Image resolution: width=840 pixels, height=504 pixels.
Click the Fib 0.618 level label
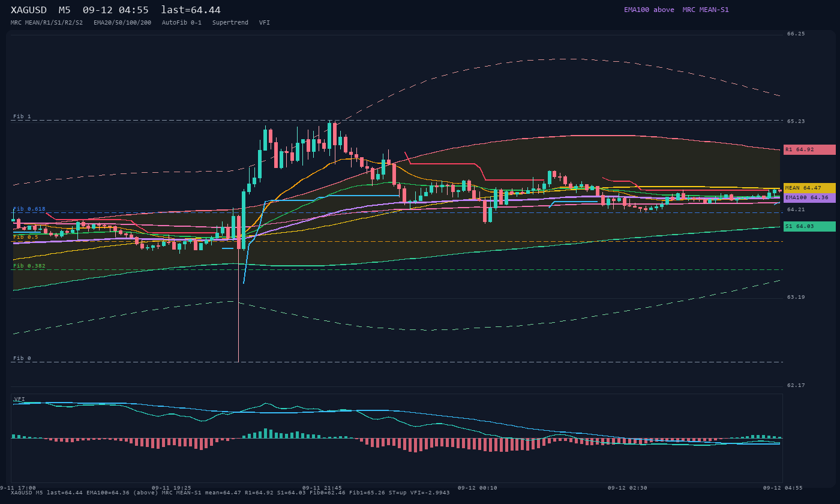tap(29, 209)
